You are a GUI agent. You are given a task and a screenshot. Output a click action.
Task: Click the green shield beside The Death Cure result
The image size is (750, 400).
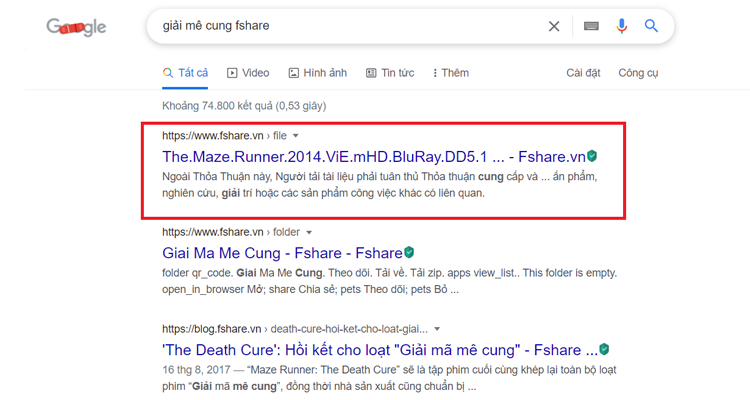(x=605, y=349)
